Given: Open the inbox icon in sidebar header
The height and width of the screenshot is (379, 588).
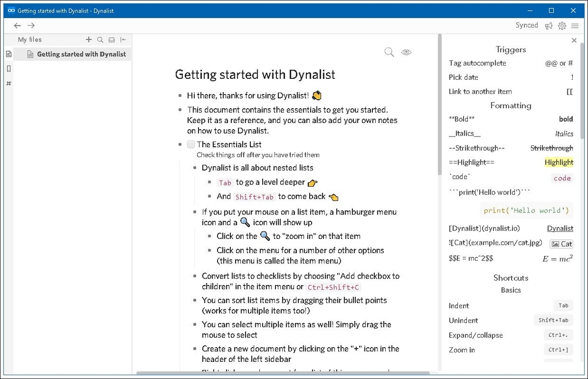Looking at the screenshot, I should coord(112,40).
